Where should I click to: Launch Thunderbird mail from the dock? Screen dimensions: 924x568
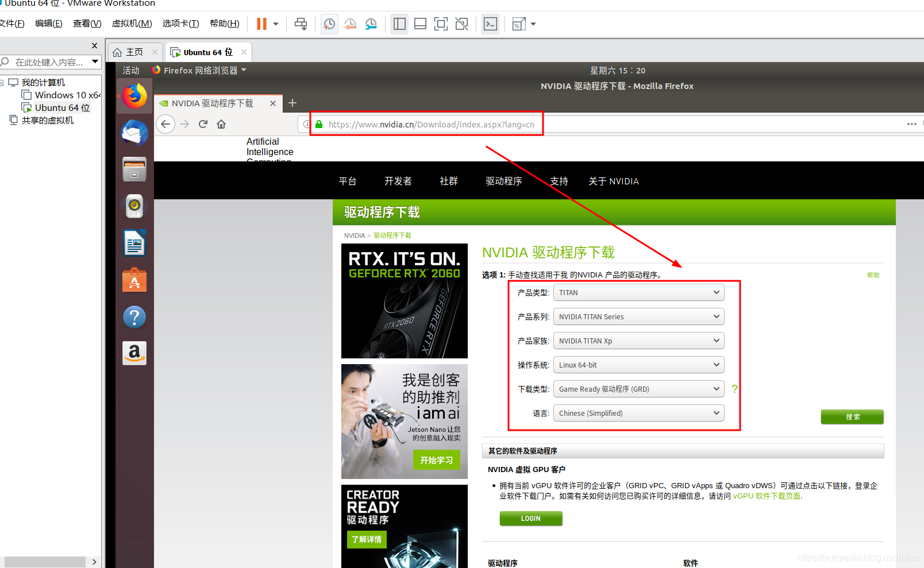(x=134, y=133)
